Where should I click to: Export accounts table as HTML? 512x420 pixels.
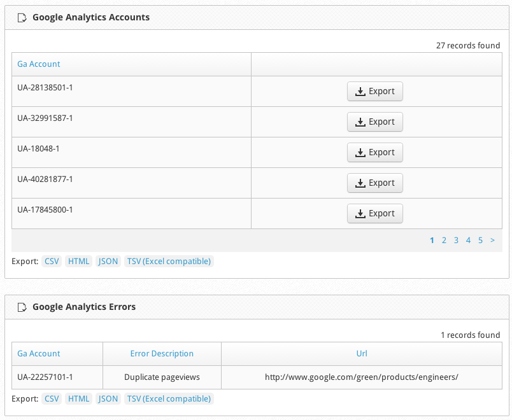(79, 262)
